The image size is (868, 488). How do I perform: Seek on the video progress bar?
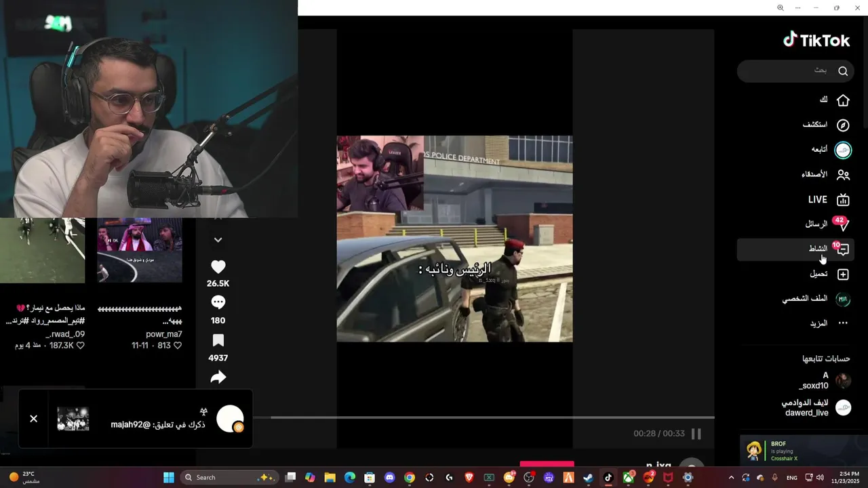(492, 418)
